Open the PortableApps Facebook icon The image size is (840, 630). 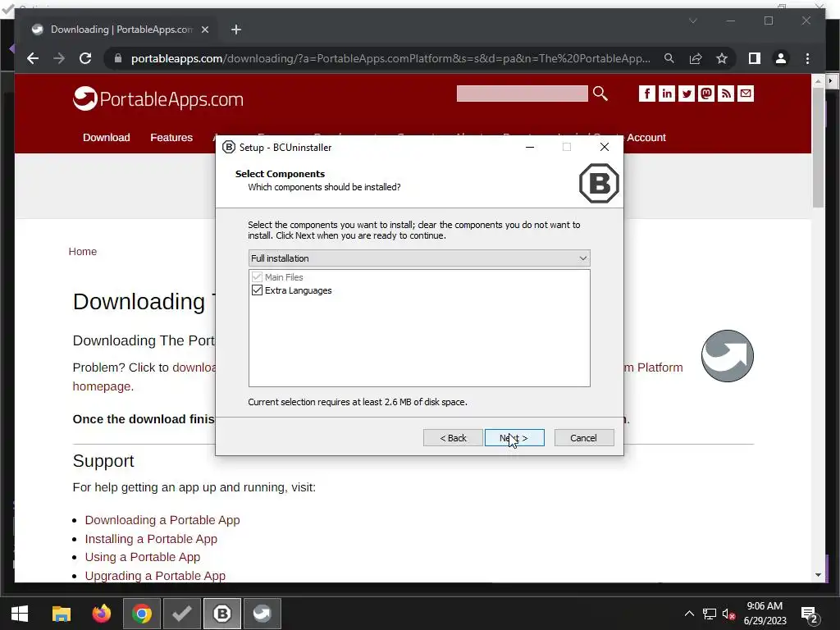pos(646,94)
